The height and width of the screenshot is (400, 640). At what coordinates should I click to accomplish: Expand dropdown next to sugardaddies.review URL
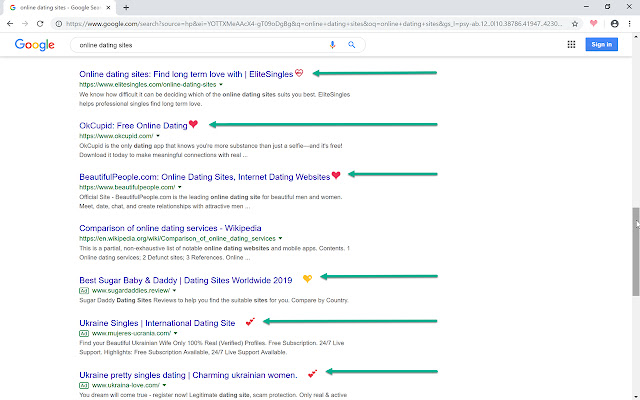pyautogui.click(x=174, y=291)
